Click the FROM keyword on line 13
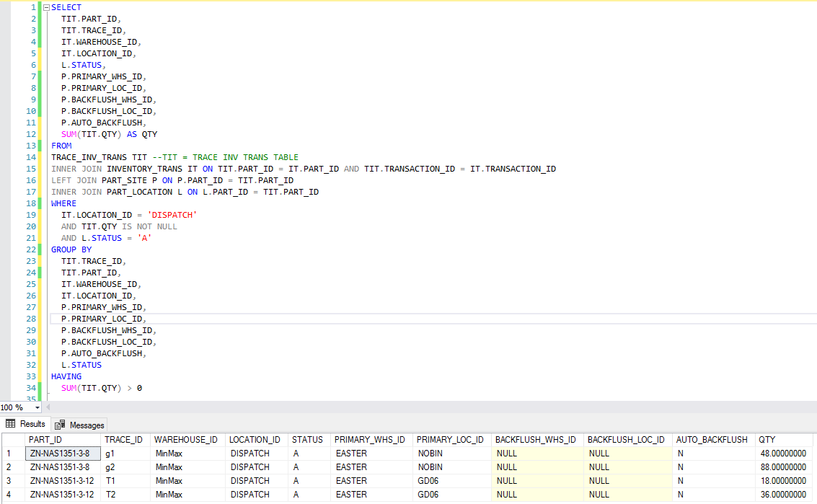Screen dimensions: 817x504 [x=61, y=146]
